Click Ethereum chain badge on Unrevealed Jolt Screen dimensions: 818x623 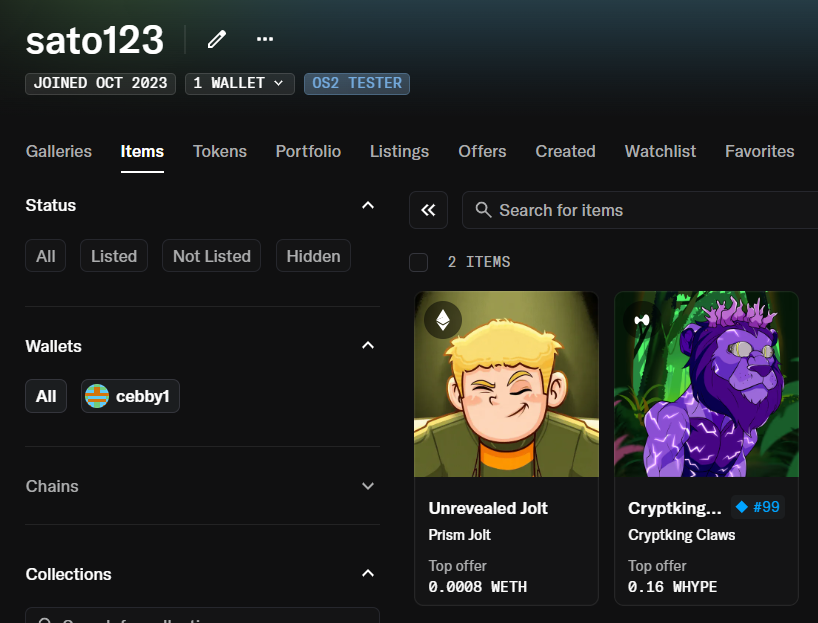click(x=443, y=320)
